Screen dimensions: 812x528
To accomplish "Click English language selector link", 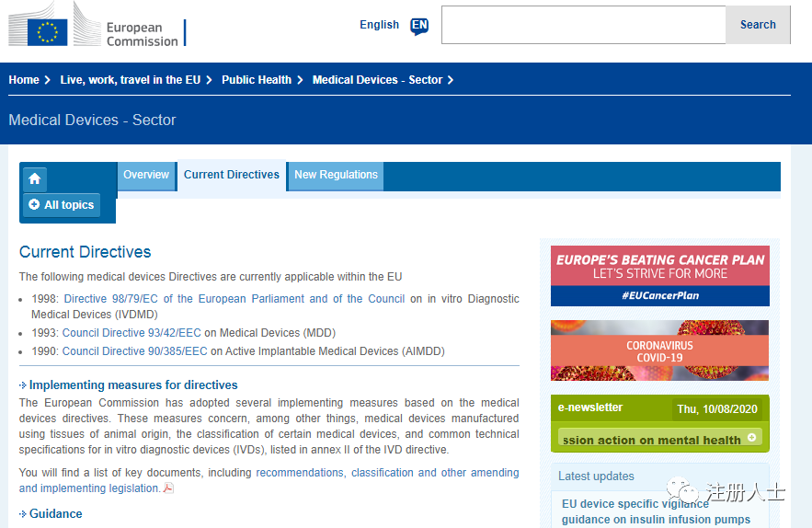I will pyautogui.click(x=379, y=25).
